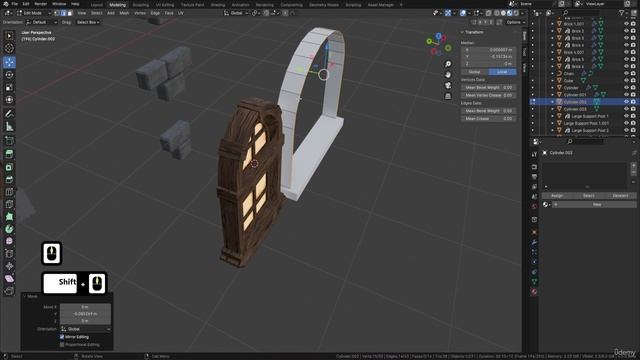Viewport: 640px width, 360px height.
Task: Click the Mean Bevel Weight vertex slider
Action: click(x=489, y=87)
